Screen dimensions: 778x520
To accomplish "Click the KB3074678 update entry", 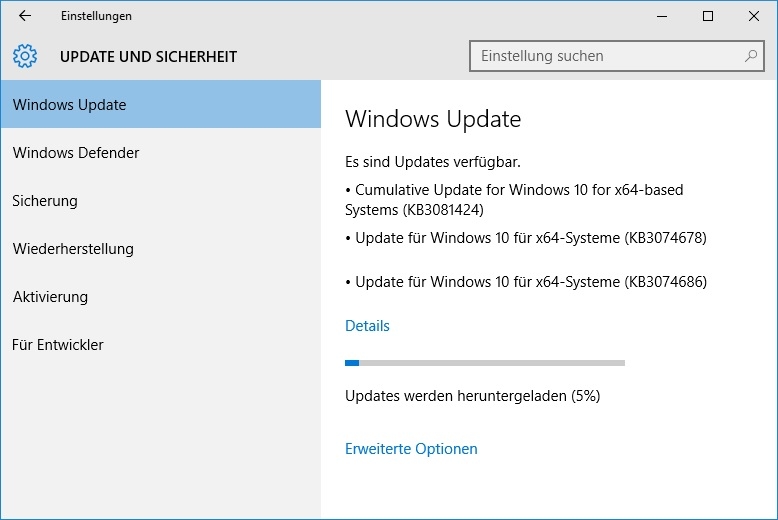I will click(x=526, y=238).
